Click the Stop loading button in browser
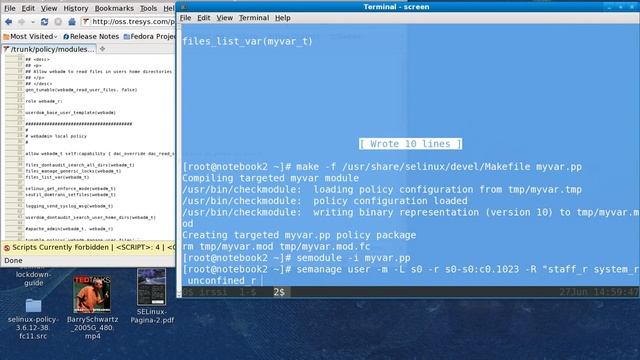 (58, 22)
